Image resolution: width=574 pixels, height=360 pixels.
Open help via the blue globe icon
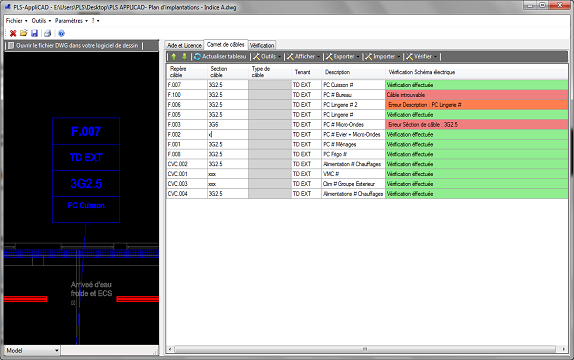click(x=62, y=33)
